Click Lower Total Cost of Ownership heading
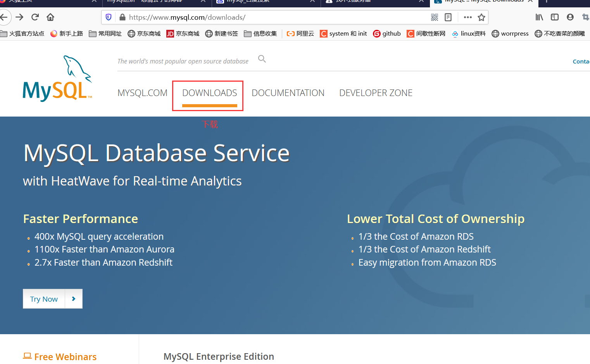Screen dimensions: 590x364 tap(436, 219)
